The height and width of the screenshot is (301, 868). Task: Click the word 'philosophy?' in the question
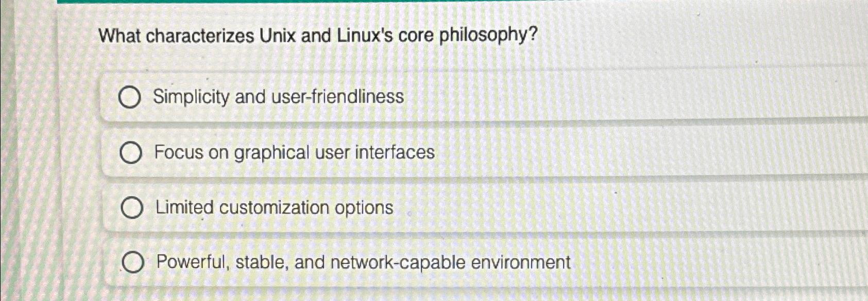[489, 36]
